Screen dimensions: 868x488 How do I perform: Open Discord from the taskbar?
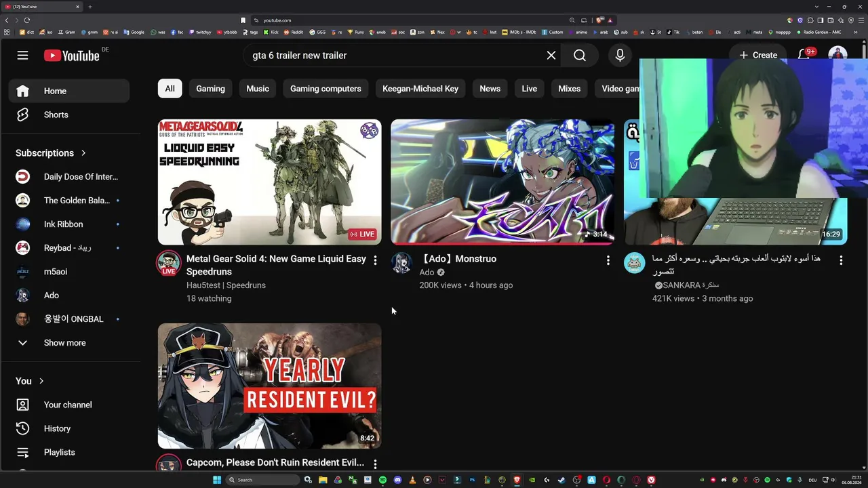[397, 480]
